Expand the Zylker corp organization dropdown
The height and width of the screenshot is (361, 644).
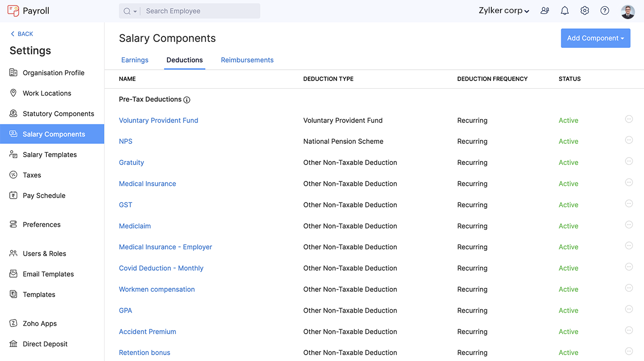(504, 10)
